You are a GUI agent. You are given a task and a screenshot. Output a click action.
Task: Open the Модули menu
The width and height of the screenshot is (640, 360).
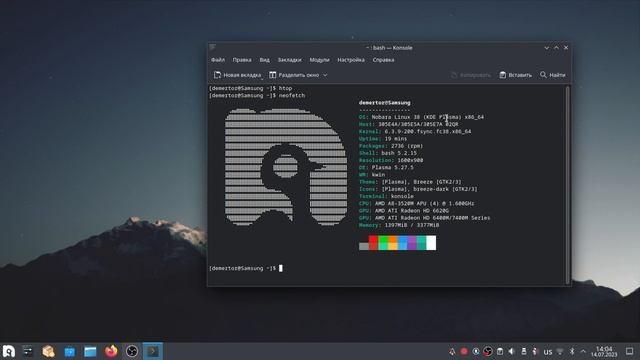point(319,60)
